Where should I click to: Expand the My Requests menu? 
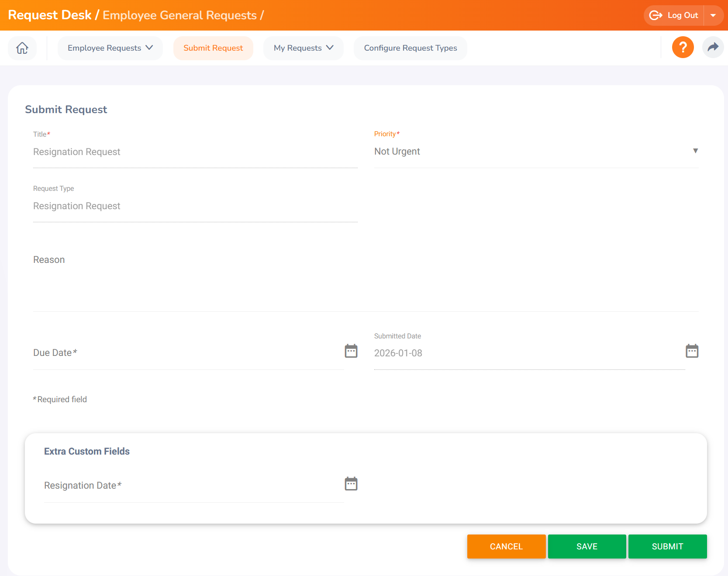(303, 48)
